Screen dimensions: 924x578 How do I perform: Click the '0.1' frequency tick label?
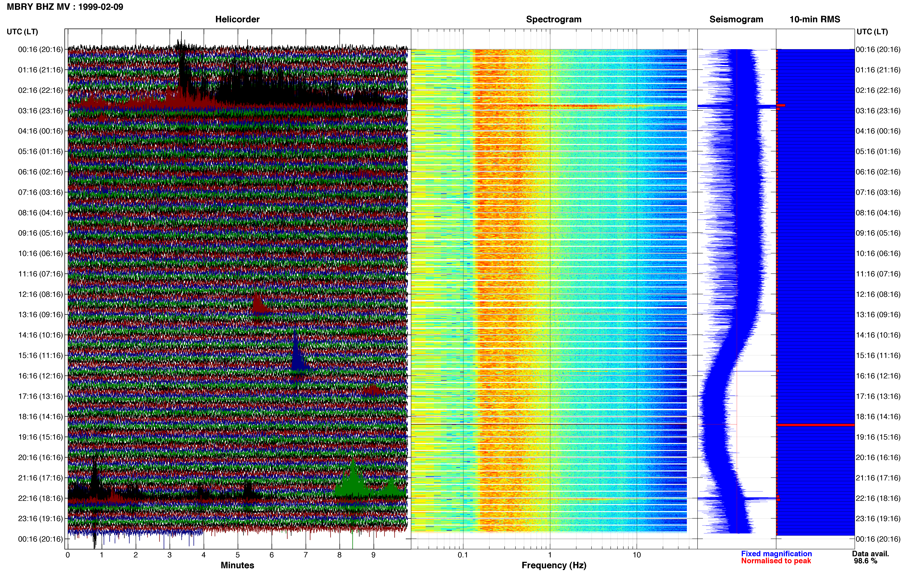pos(463,555)
